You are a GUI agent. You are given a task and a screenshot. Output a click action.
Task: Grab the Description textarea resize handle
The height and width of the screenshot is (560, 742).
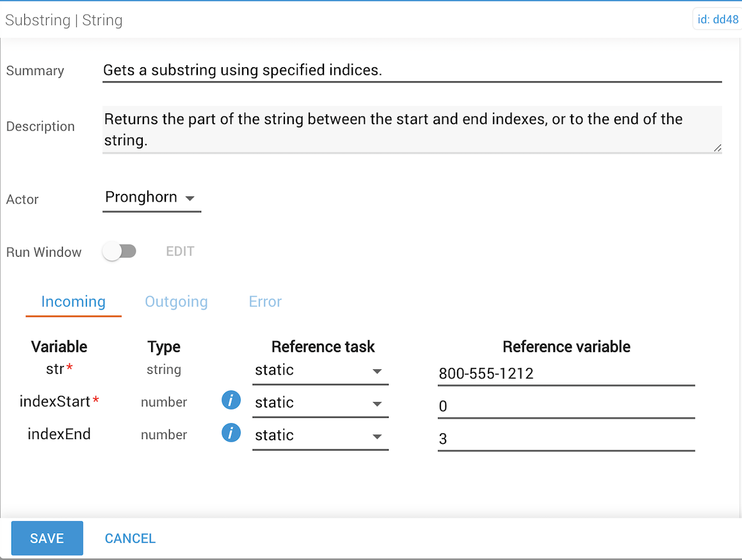click(x=717, y=148)
